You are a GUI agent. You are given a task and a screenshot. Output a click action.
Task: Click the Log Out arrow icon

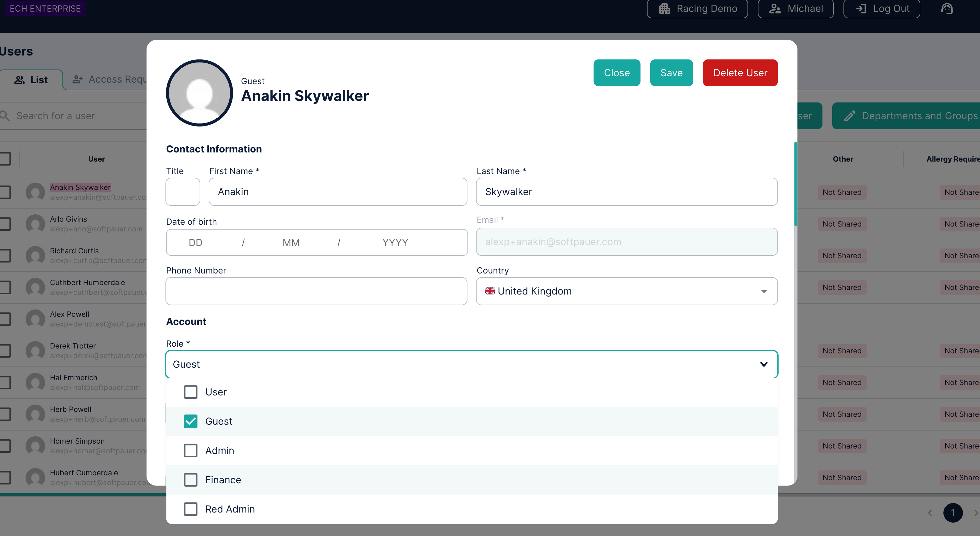pos(861,8)
